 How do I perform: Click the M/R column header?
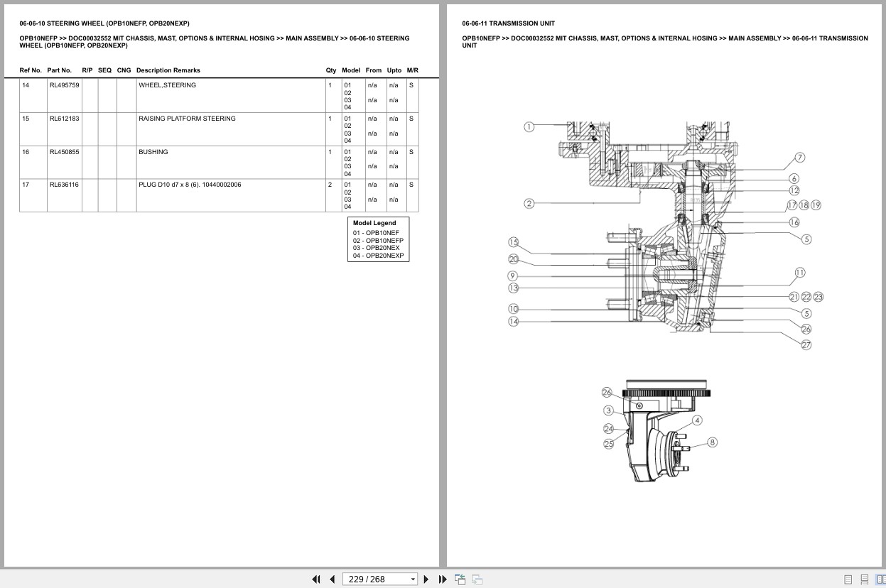(x=413, y=70)
